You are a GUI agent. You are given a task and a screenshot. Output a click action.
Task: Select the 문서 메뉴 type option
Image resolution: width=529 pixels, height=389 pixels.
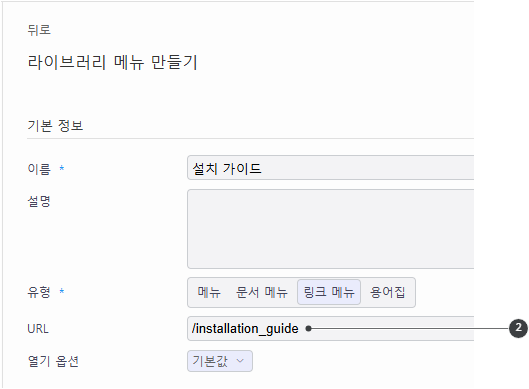[x=261, y=292]
